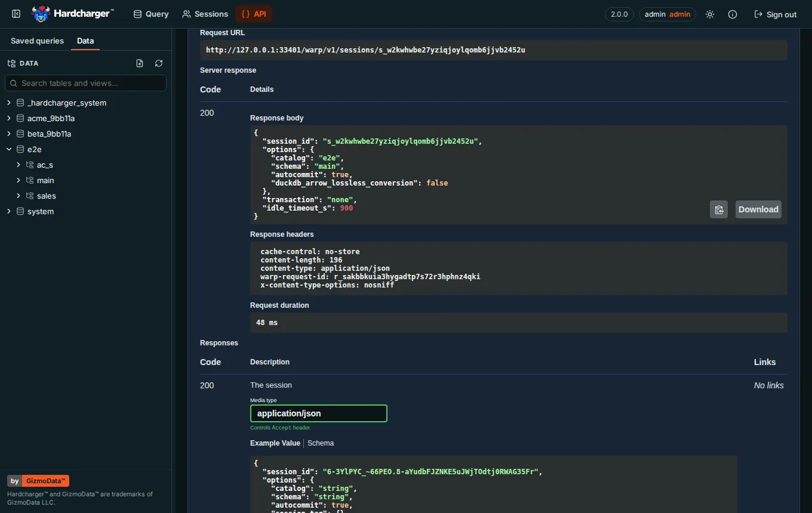Refresh the data tree with the reload icon
The width and height of the screenshot is (812, 513).
tap(159, 63)
